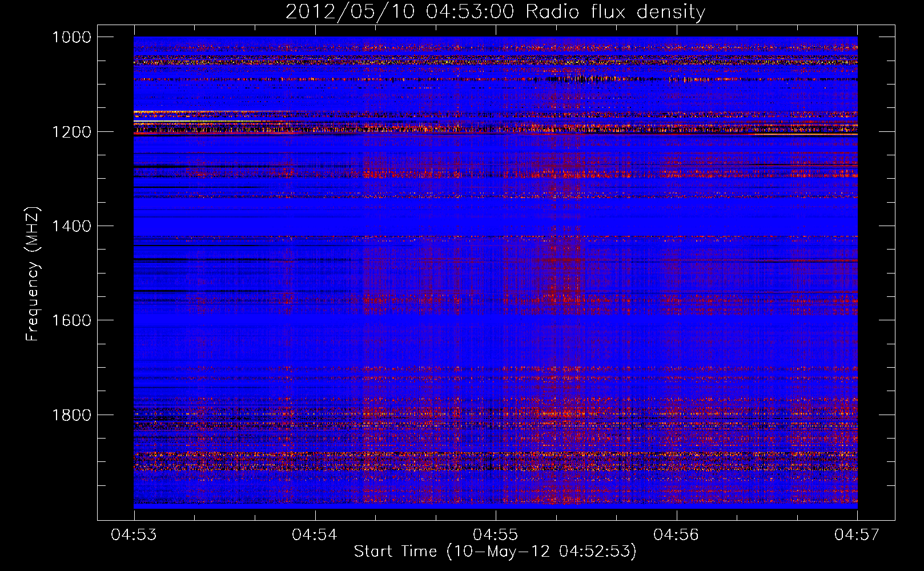Pick the 1200 frequency tick label
Screen dimensions: 924x571
pyautogui.click(x=71, y=132)
